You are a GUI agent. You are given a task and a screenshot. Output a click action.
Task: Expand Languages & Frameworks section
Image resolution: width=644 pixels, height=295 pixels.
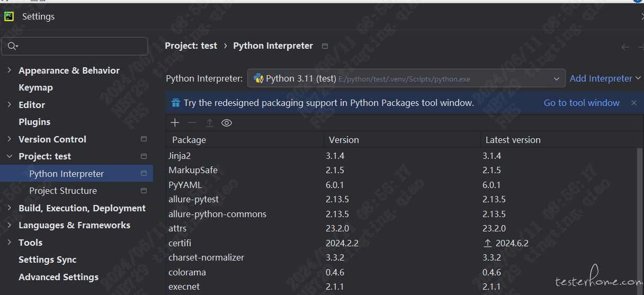pyautogui.click(x=9, y=225)
